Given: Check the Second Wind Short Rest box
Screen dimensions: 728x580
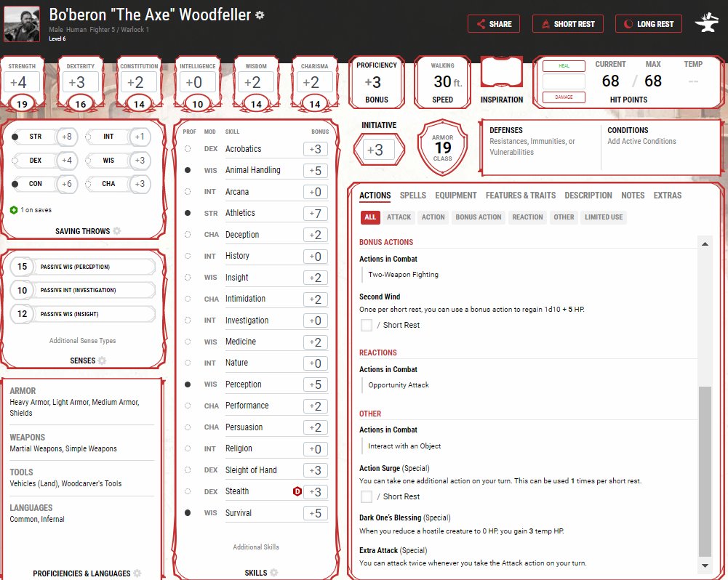Looking at the screenshot, I should click(367, 326).
